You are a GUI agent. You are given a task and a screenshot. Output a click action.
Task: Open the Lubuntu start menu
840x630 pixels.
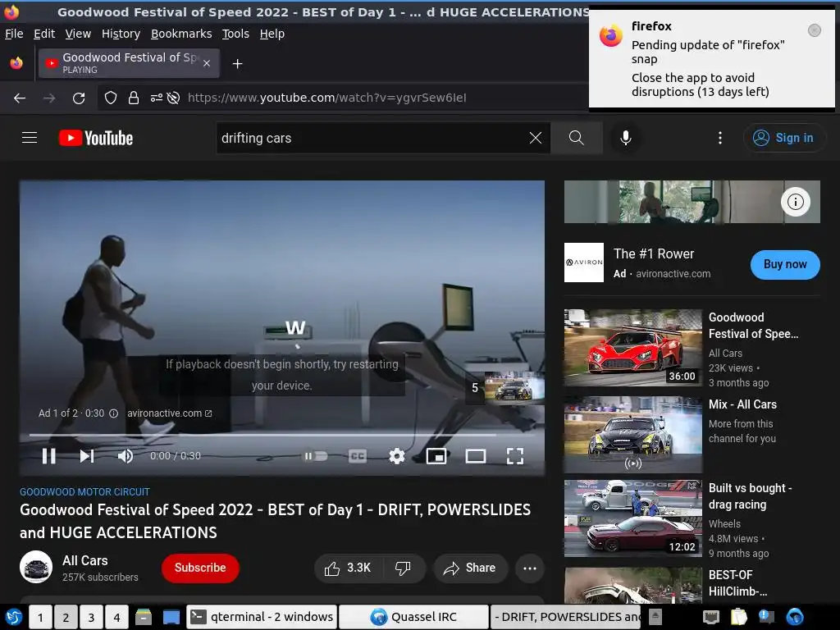point(13,617)
